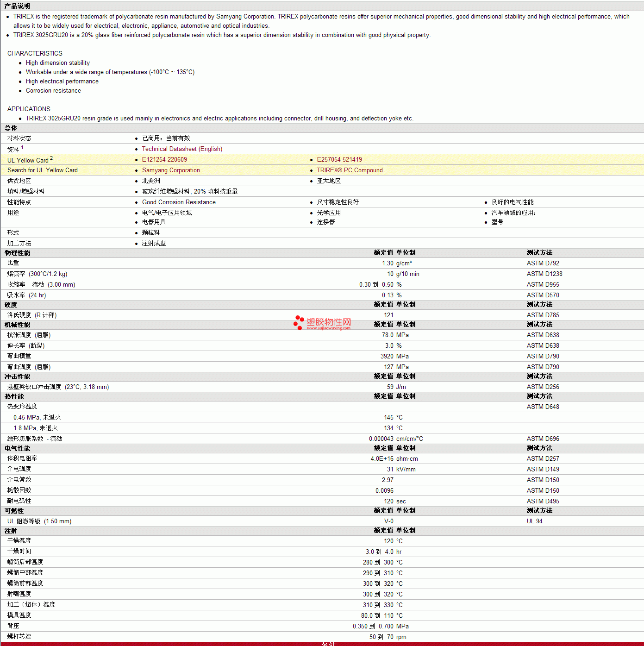The image size is (644, 646).
Task: Select the "78.0 MPa" tensile strength value
Action: click(395, 335)
